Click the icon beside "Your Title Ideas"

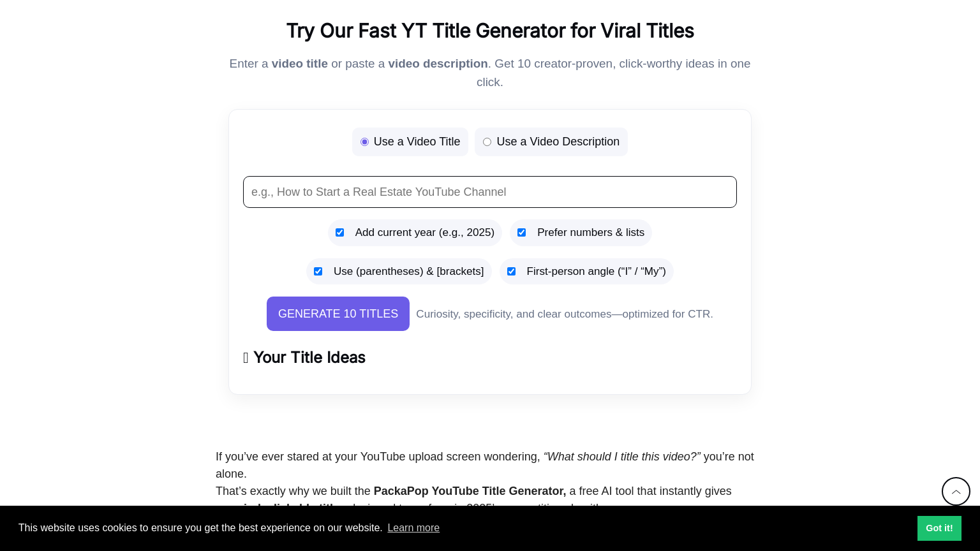tap(246, 358)
